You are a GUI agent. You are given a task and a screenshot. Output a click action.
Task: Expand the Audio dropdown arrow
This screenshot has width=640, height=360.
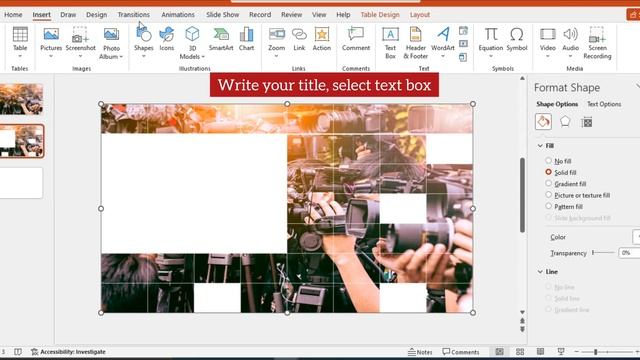(571, 56)
